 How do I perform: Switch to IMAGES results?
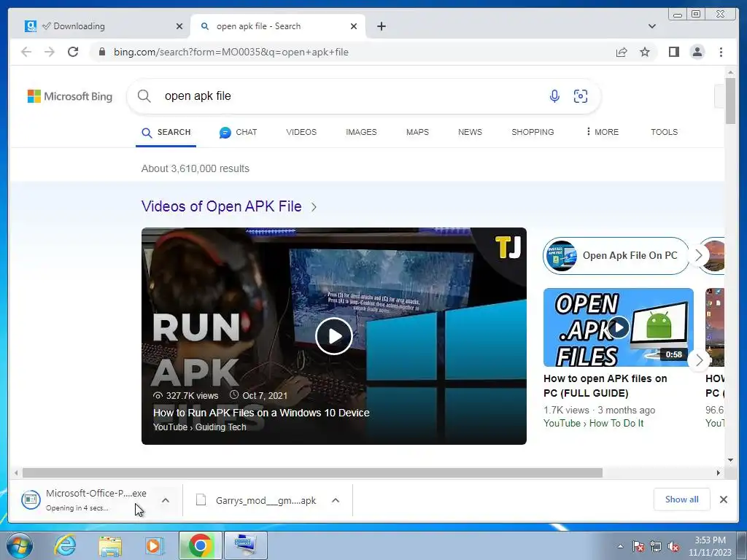tap(361, 132)
